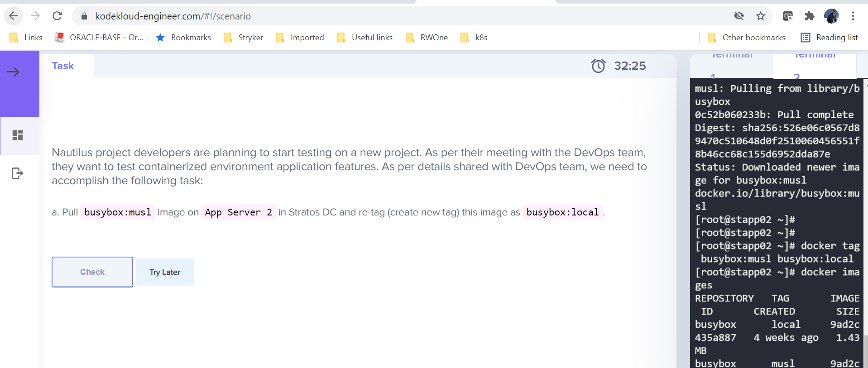Bookmark this page with the star icon
Image resolution: width=868 pixels, height=368 pixels.
[761, 16]
